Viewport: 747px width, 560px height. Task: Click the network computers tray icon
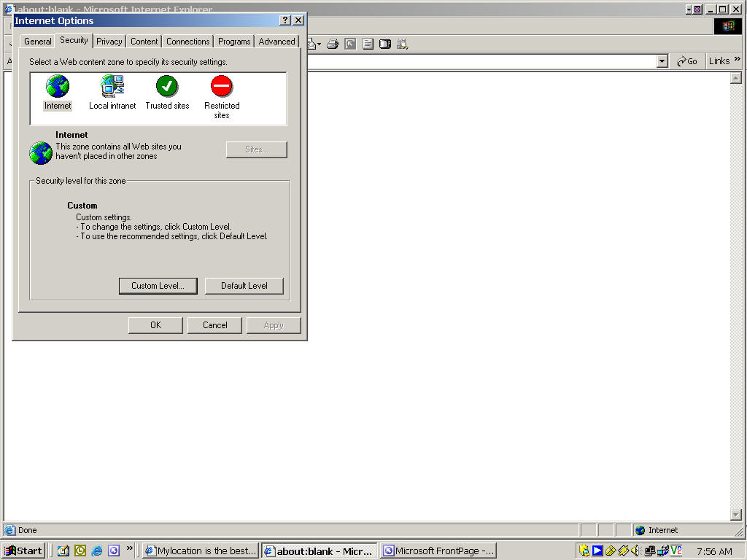(x=649, y=551)
